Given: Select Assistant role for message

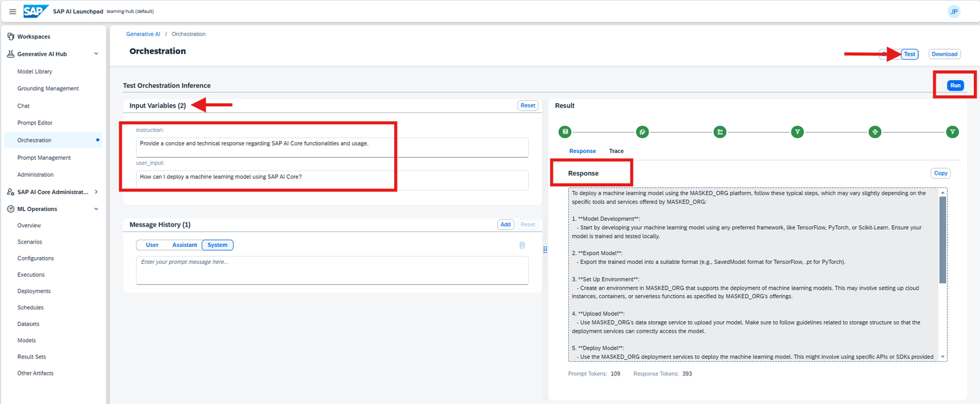Looking at the screenshot, I should (184, 245).
